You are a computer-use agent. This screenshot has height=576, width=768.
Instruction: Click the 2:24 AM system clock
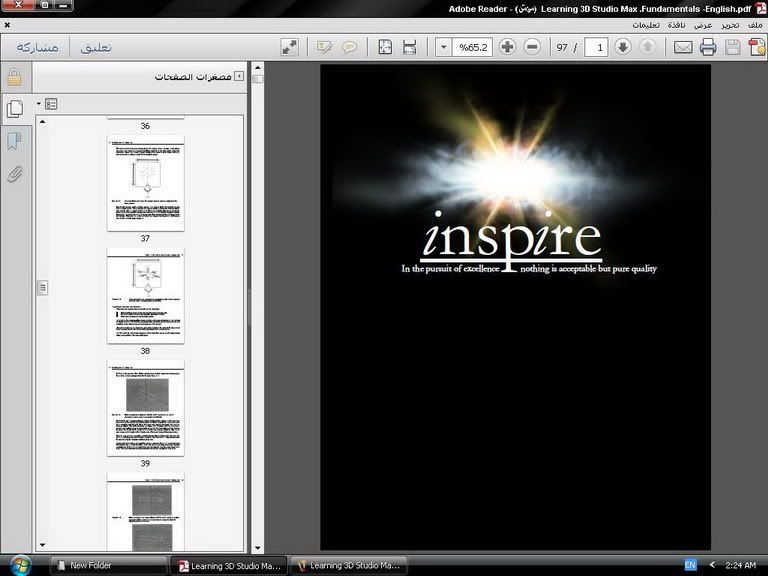click(741, 565)
